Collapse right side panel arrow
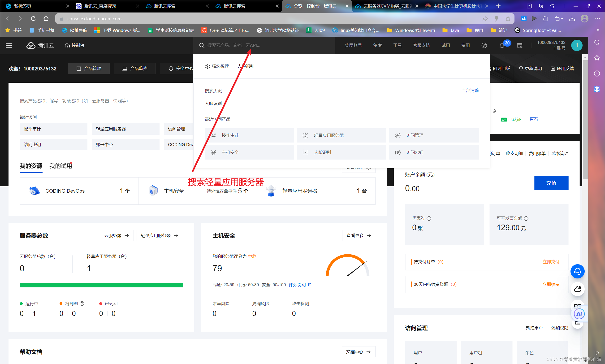This screenshot has height=364, width=605. tap(596, 352)
